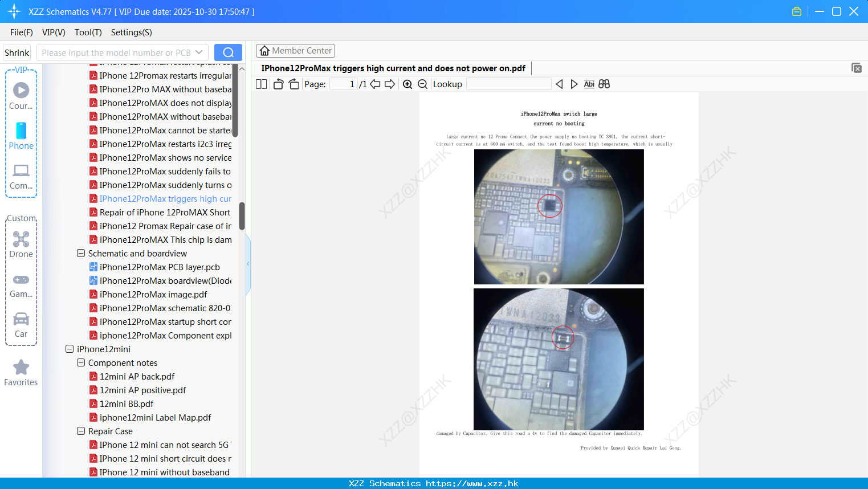Click the XZZ Schematics app logo
This screenshot has width=868, height=489.
coord(14,11)
